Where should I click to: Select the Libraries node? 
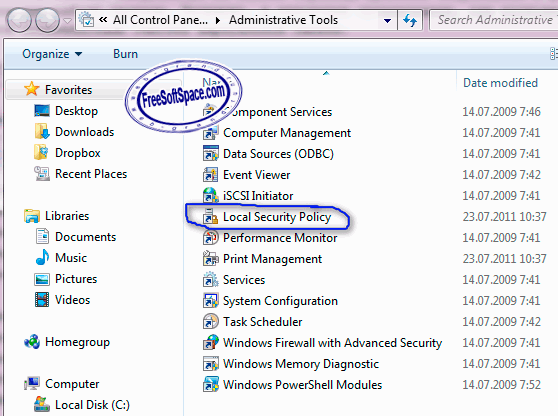67,216
